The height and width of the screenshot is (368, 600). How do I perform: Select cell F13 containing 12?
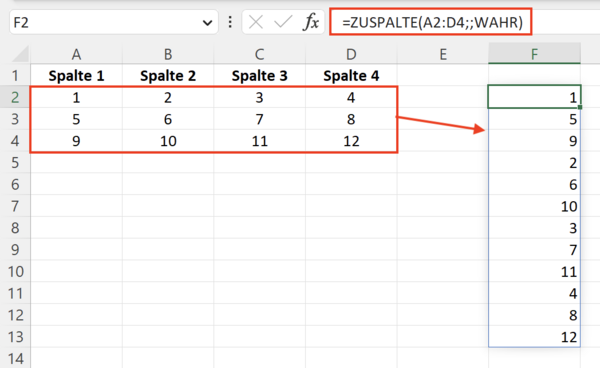point(534,337)
